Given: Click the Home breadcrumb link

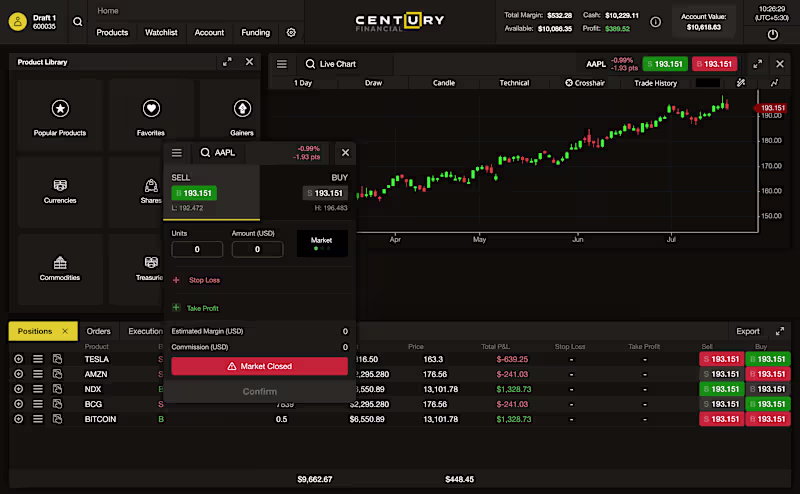Looking at the screenshot, I should (108, 11).
